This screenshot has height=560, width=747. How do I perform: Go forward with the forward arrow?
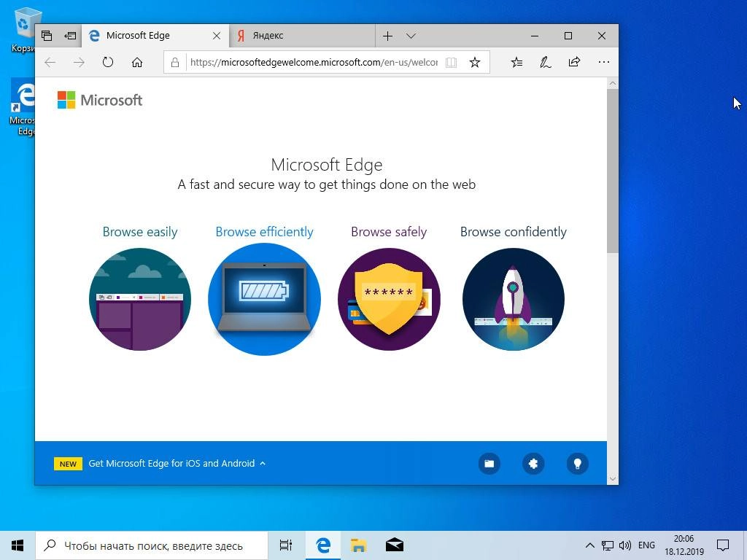point(79,63)
